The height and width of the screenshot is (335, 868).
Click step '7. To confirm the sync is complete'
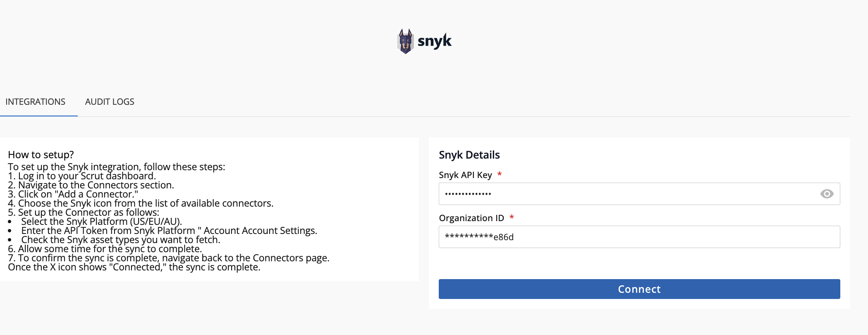click(x=169, y=258)
